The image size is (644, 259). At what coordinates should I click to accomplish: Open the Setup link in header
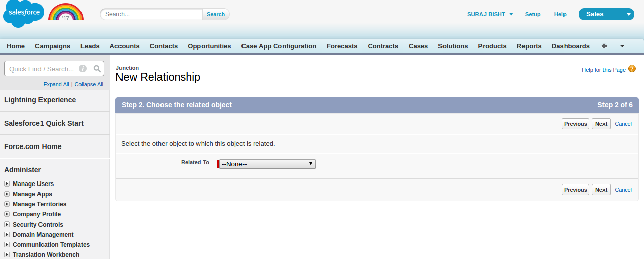pyautogui.click(x=533, y=14)
